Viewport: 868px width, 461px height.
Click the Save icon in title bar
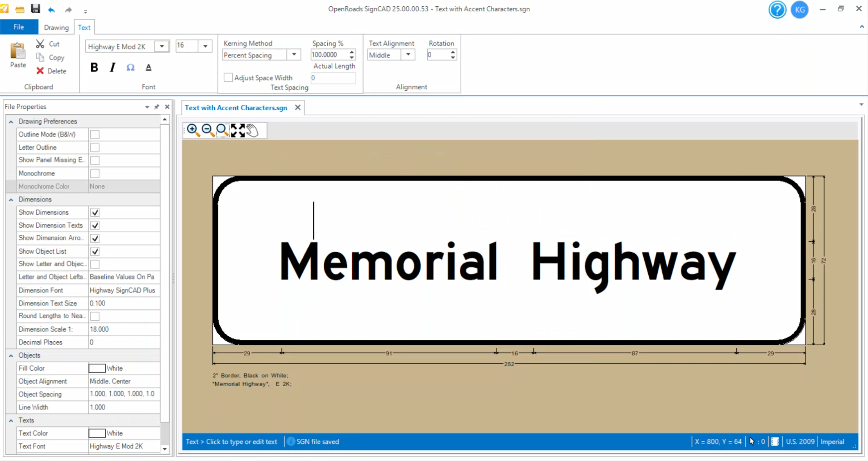tap(35, 9)
